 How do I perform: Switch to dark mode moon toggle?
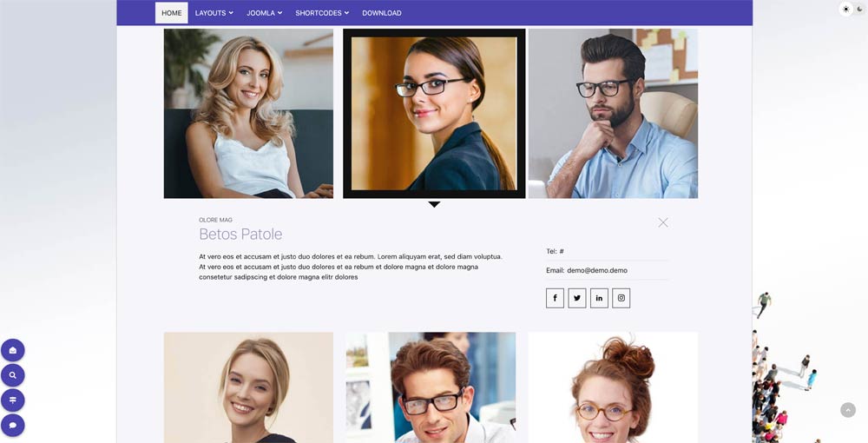pos(859,9)
